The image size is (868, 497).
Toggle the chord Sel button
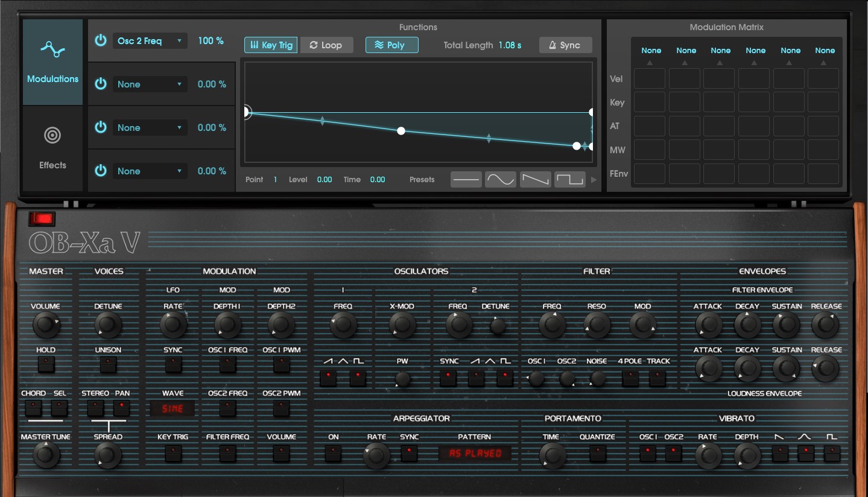tap(59, 408)
